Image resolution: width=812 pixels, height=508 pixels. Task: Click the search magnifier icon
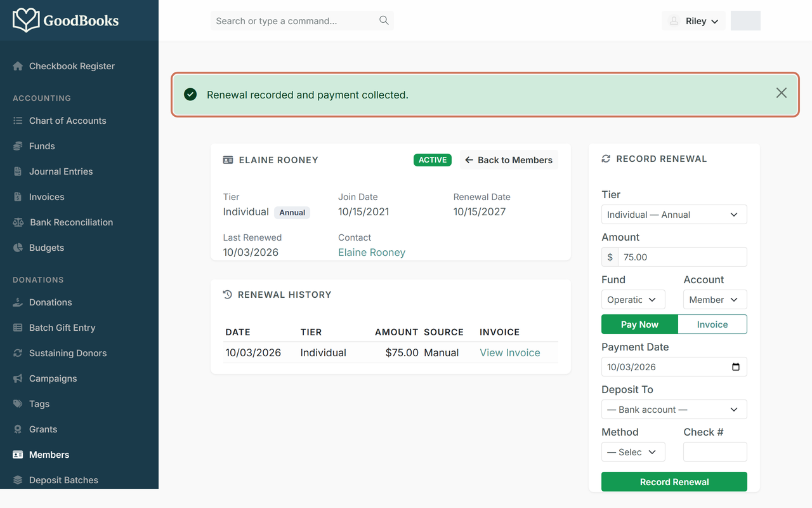pyautogui.click(x=384, y=20)
